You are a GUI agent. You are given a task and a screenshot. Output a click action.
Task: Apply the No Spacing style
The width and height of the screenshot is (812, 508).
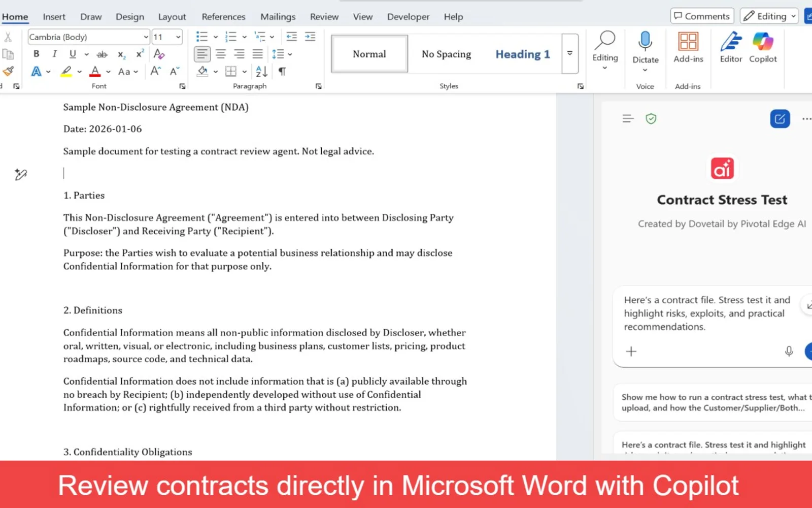point(447,54)
